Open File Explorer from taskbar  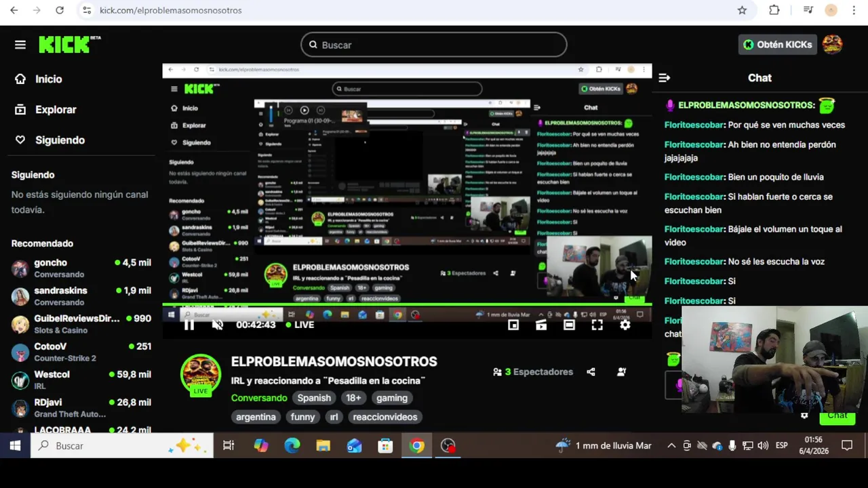coord(323,445)
